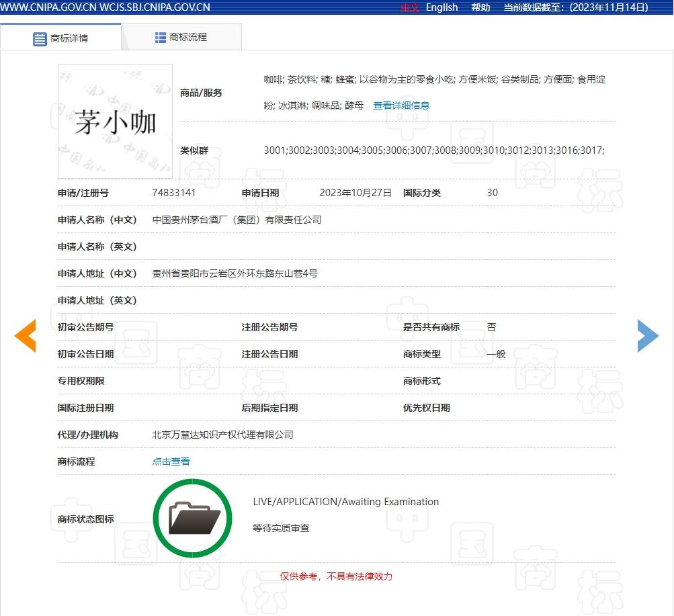Click the applicant address 贵州省贵阳市云岩区
Image resolution: width=674 pixels, height=616 pixels.
235,273
